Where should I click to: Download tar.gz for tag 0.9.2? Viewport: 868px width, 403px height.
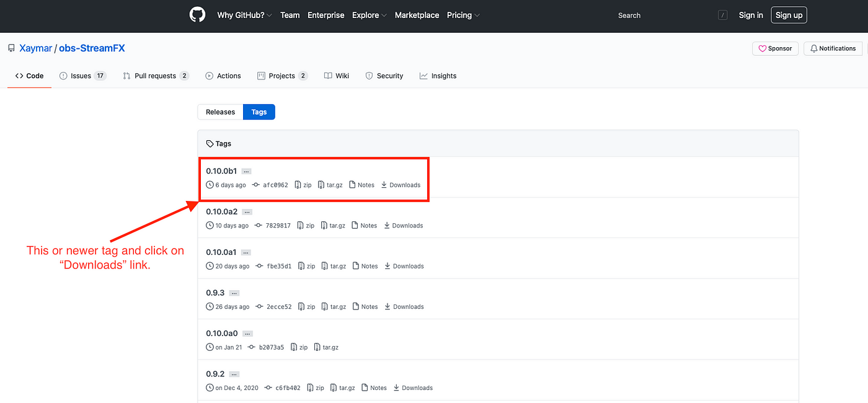tap(342, 388)
